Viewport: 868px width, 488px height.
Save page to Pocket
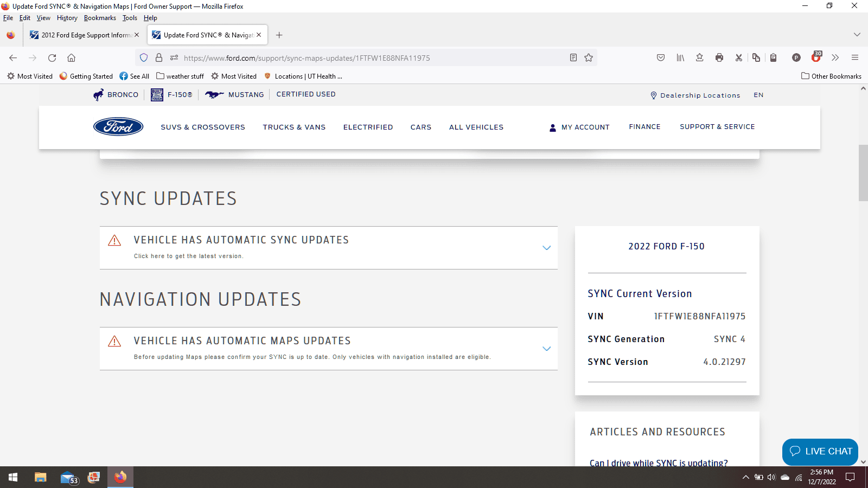click(x=661, y=58)
